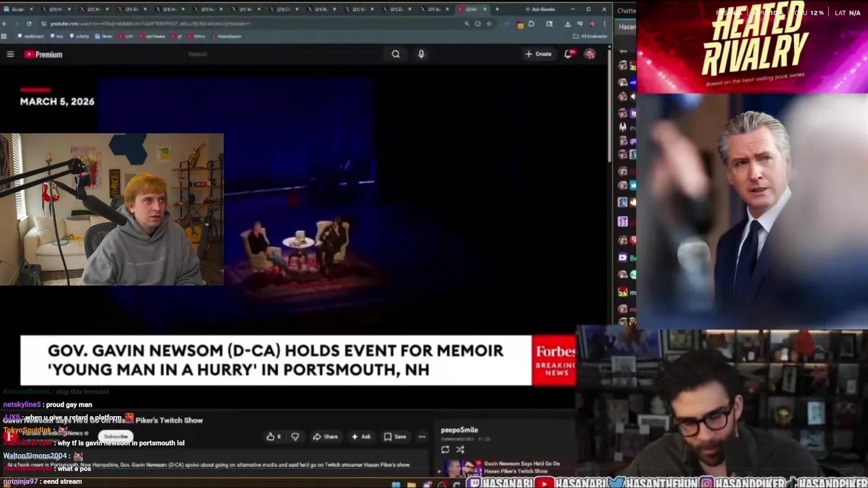Image resolution: width=868 pixels, height=488 pixels.
Task: Click the yellow extension icon in toolbar
Action: (x=520, y=24)
